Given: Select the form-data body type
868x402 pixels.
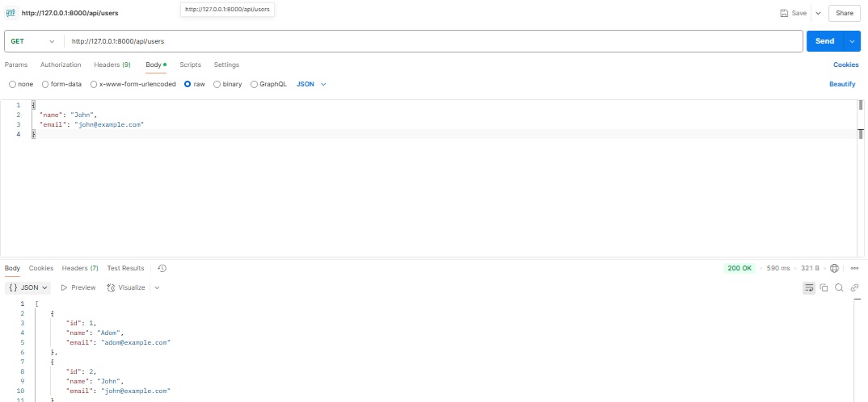Looking at the screenshot, I should point(45,85).
